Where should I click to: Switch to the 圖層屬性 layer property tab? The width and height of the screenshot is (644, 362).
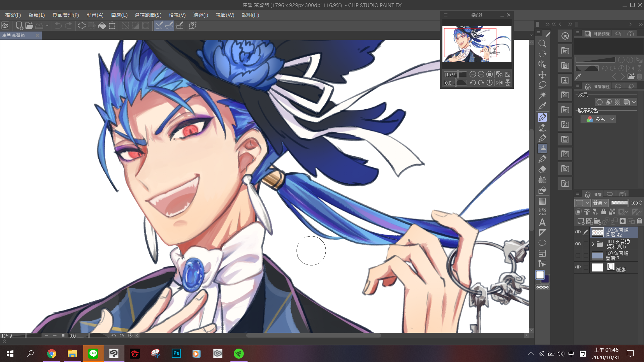[597, 86]
